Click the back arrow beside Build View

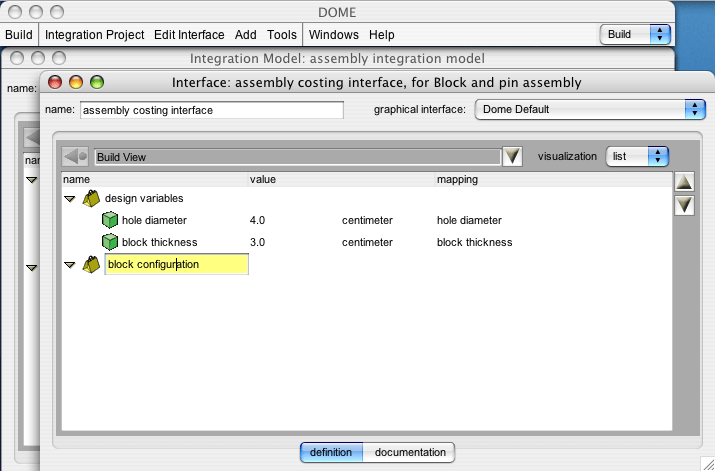click(x=75, y=157)
